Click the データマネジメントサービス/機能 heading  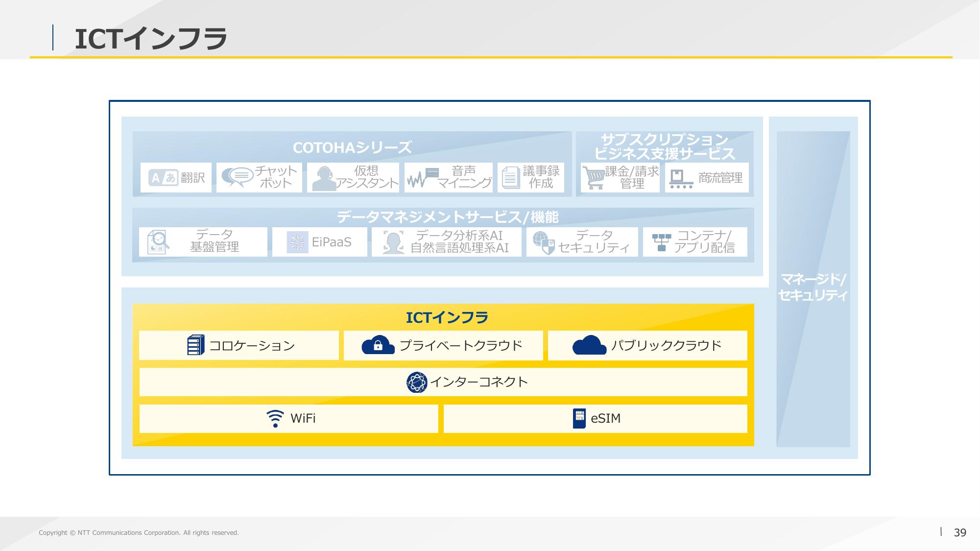point(448,217)
